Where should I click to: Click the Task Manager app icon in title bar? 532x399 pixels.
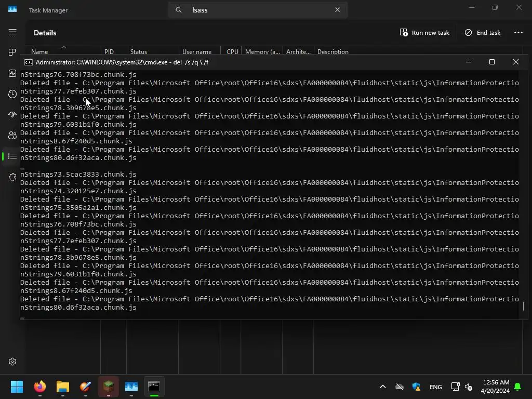(12, 9)
